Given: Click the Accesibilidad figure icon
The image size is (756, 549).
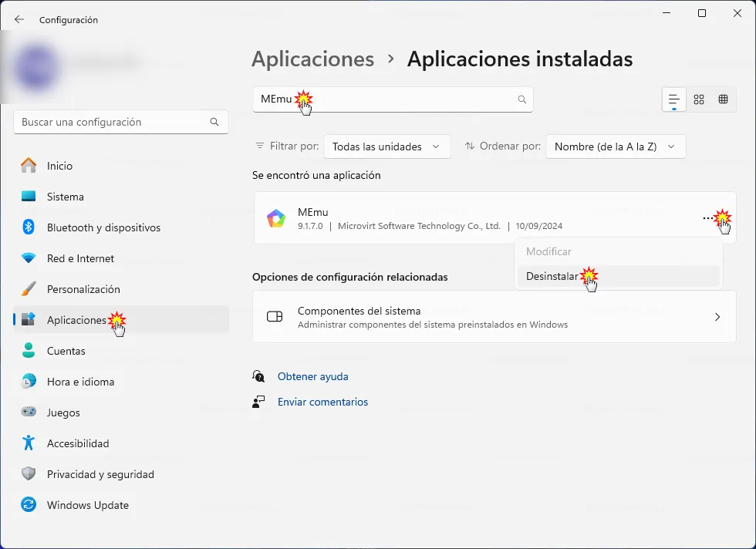Looking at the screenshot, I should [x=29, y=443].
